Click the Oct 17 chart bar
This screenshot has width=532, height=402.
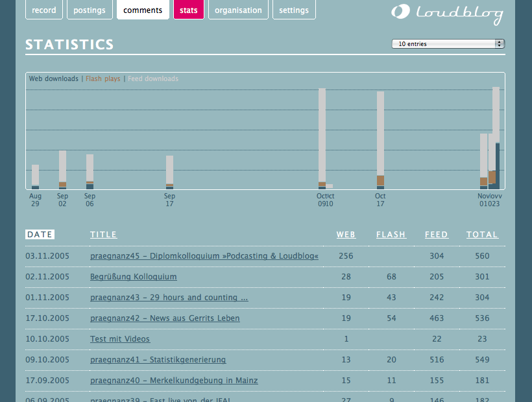point(380,140)
